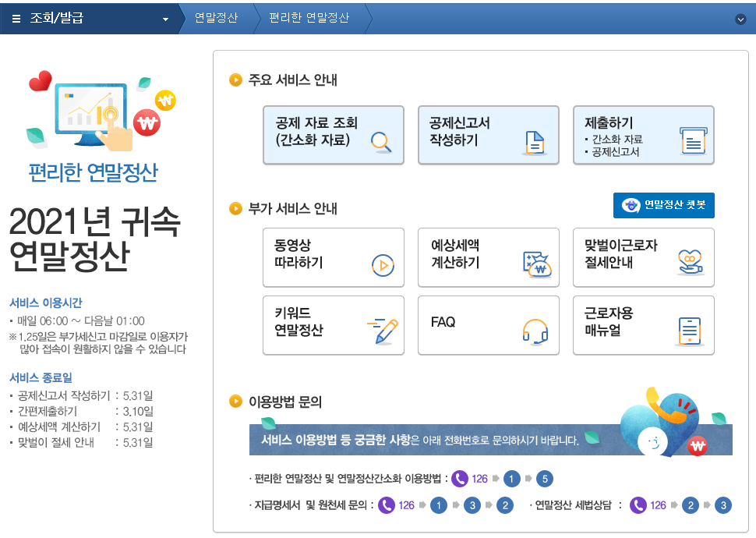Click the number 2 circle in the 세법상담 line
Image resolution: width=756 pixels, height=538 pixels.
tap(691, 505)
